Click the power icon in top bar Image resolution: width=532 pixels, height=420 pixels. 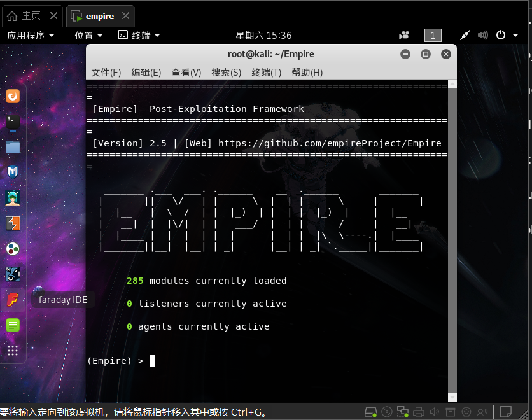[501, 35]
